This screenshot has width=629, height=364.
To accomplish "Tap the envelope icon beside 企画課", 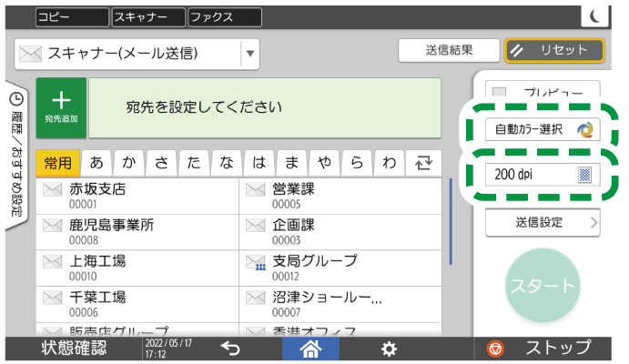I will pyautogui.click(x=256, y=226).
